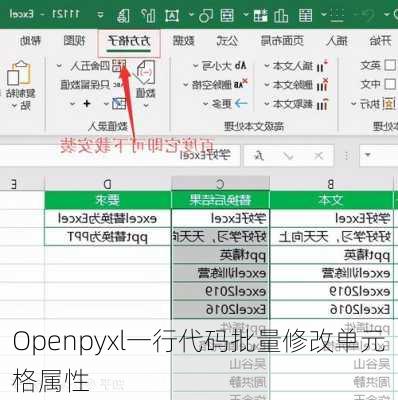398x400 pixels.
Task: Open the 复制粘贴 dropdown arrow
Action: pos(14,106)
